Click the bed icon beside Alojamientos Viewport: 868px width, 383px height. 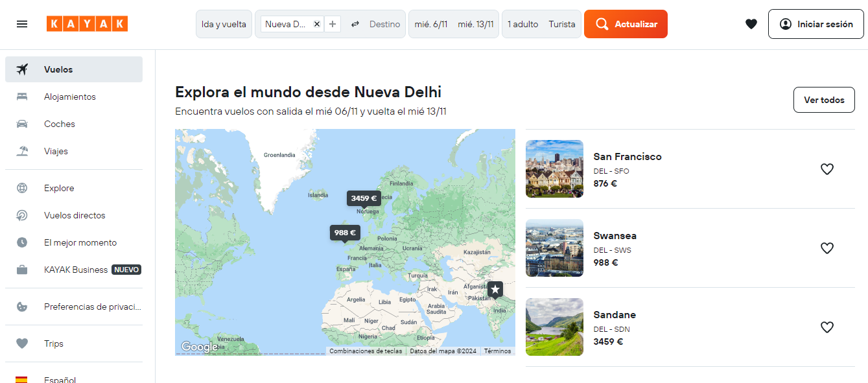(22, 97)
